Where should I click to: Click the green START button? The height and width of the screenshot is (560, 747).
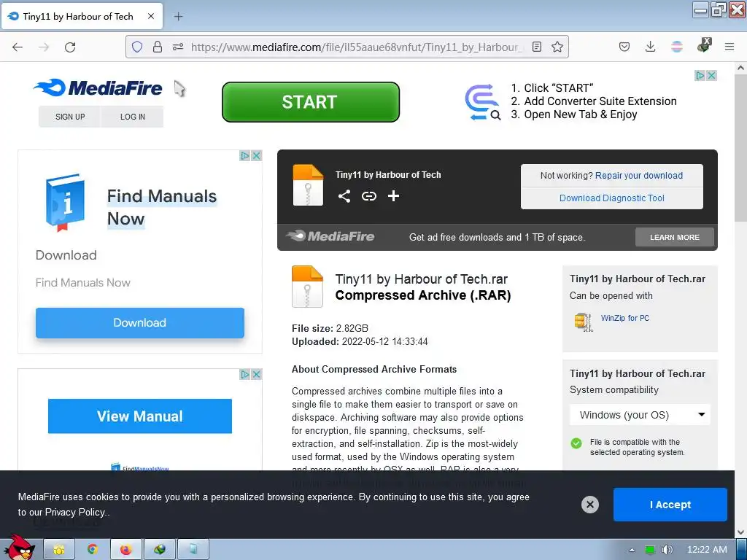click(311, 102)
